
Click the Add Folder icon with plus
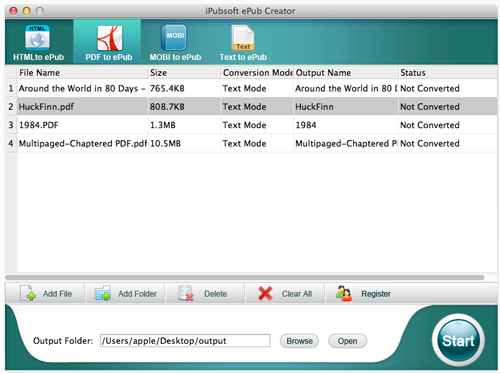(x=103, y=293)
